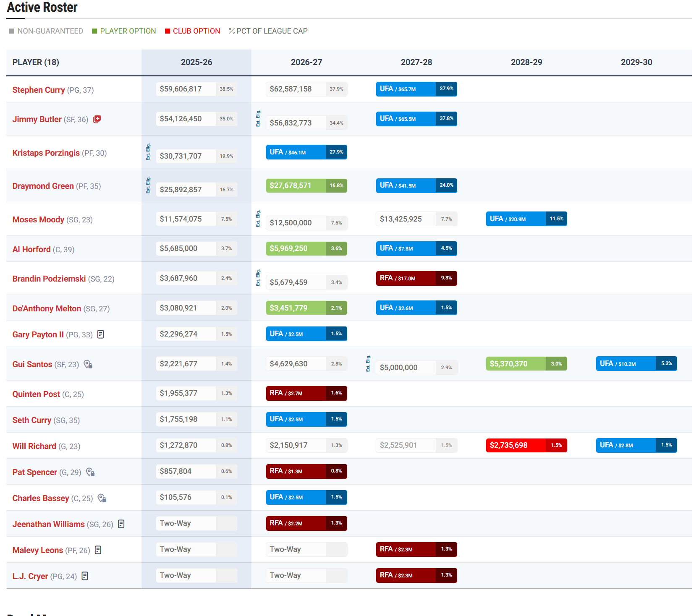View the Pat Spencer player link

pos(35,472)
